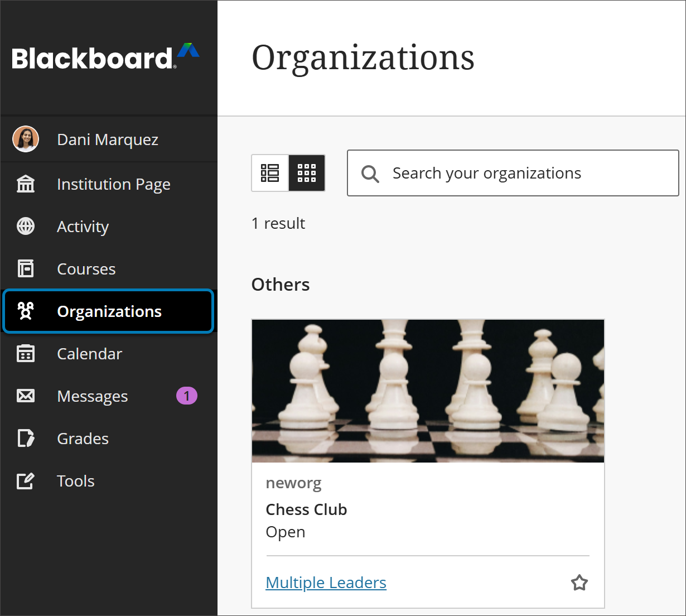Open Dani Marquez's profile avatar

[x=26, y=139]
